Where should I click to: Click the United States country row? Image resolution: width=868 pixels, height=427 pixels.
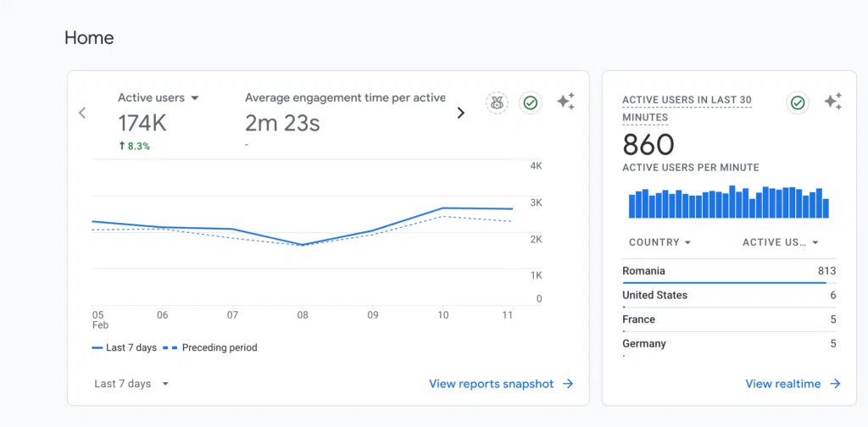click(x=729, y=296)
